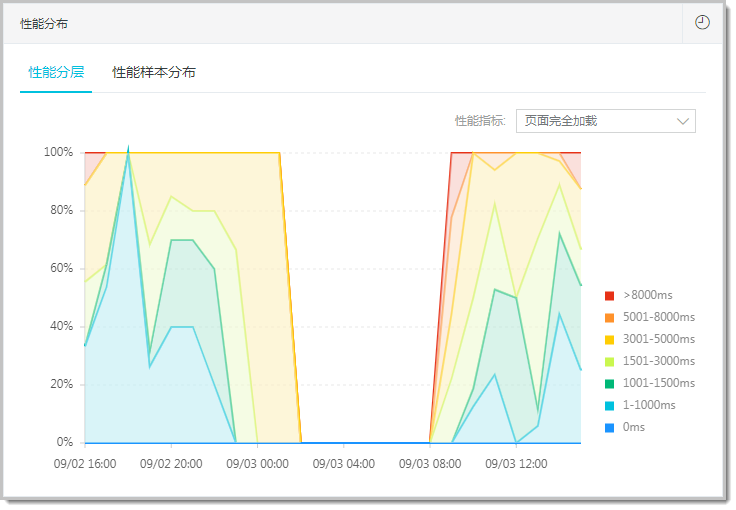The height and width of the screenshot is (510, 736).
Task: Expand the dropdown chevron arrow
Action: [682, 122]
